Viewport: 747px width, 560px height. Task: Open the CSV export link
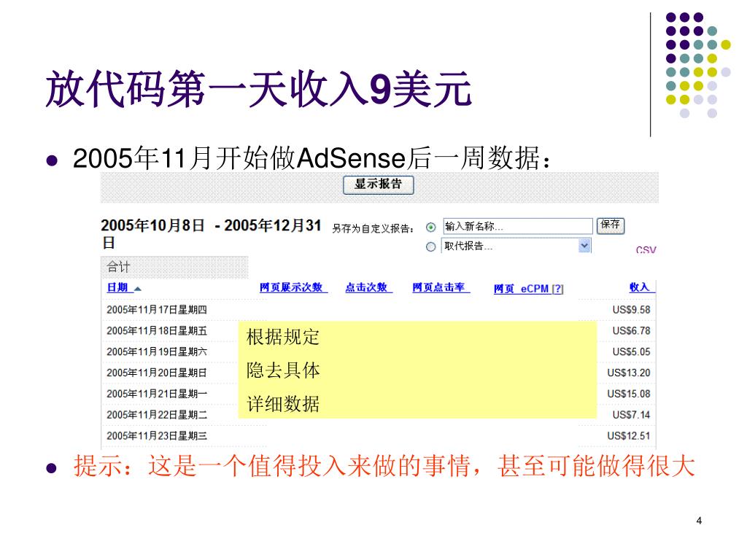(x=646, y=249)
